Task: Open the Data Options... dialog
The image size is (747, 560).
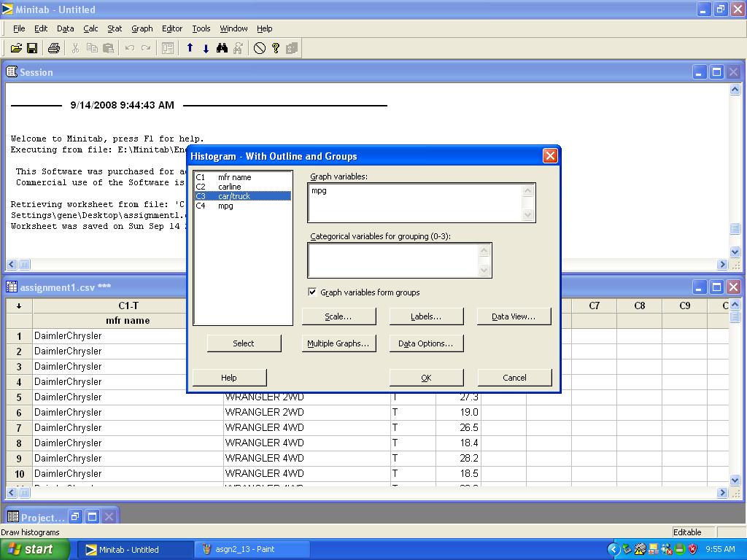Action: coord(426,343)
